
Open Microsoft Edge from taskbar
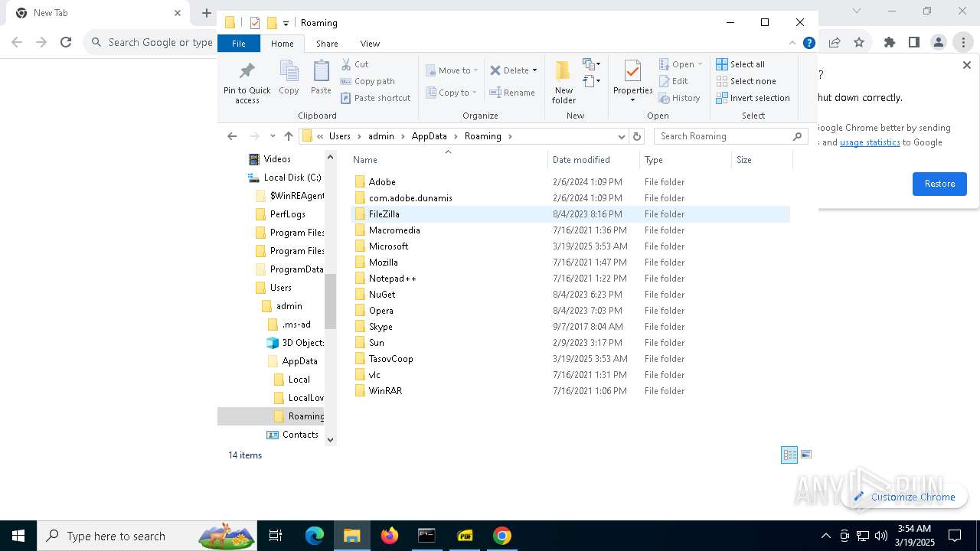[x=315, y=536]
